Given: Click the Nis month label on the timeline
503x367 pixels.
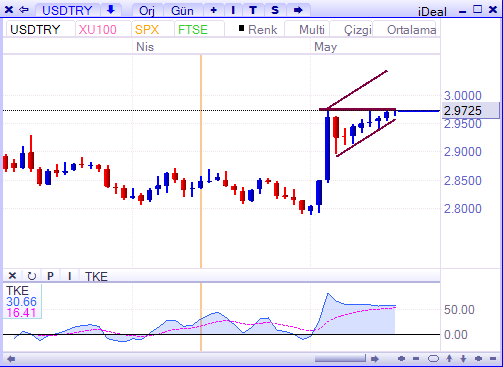Looking at the screenshot, I should coord(145,47).
